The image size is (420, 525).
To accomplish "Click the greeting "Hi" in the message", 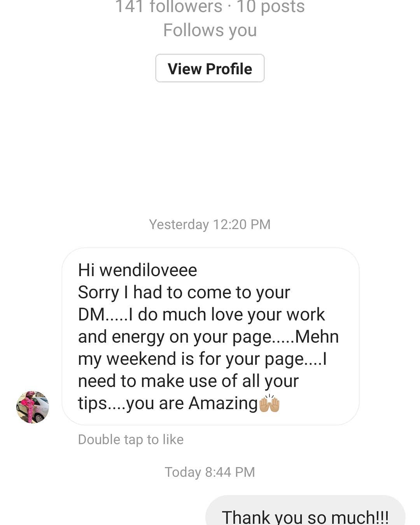I will click(86, 270).
